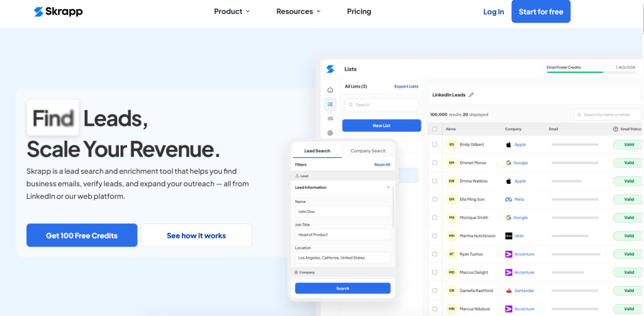The width and height of the screenshot is (644, 316).
Task: Click the @ email finder sidebar icon
Action: [330, 133]
